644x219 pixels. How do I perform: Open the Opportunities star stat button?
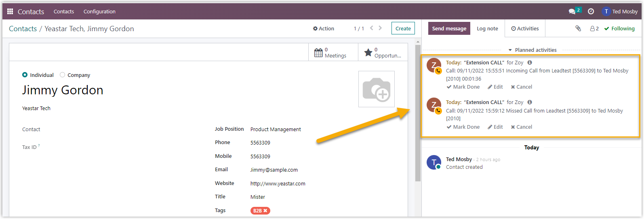tap(383, 53)
